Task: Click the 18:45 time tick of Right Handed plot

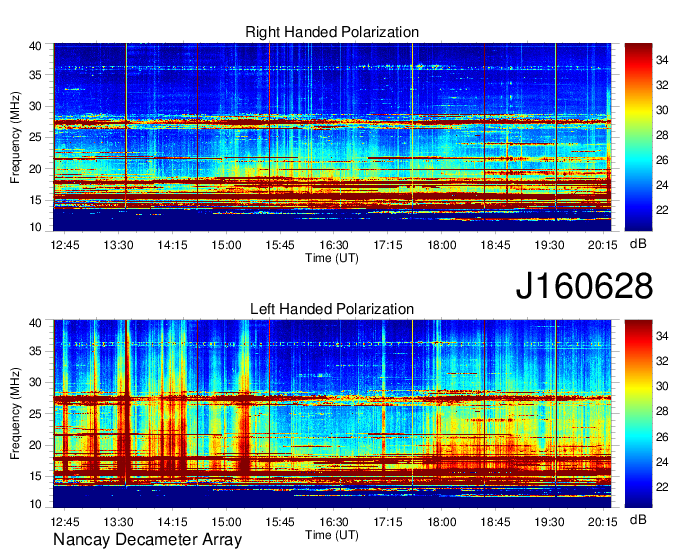Action: [x=495, y=245]
